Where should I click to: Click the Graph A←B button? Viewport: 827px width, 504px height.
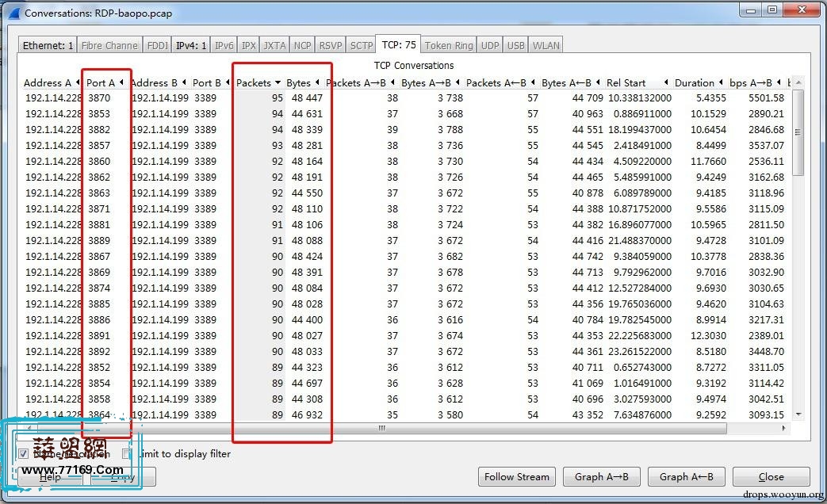click(x=686, y=476)
